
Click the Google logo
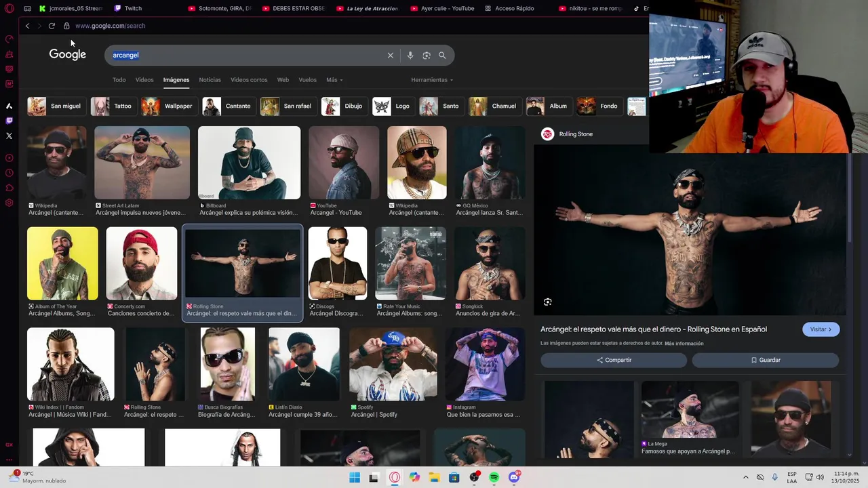[68, 55]
